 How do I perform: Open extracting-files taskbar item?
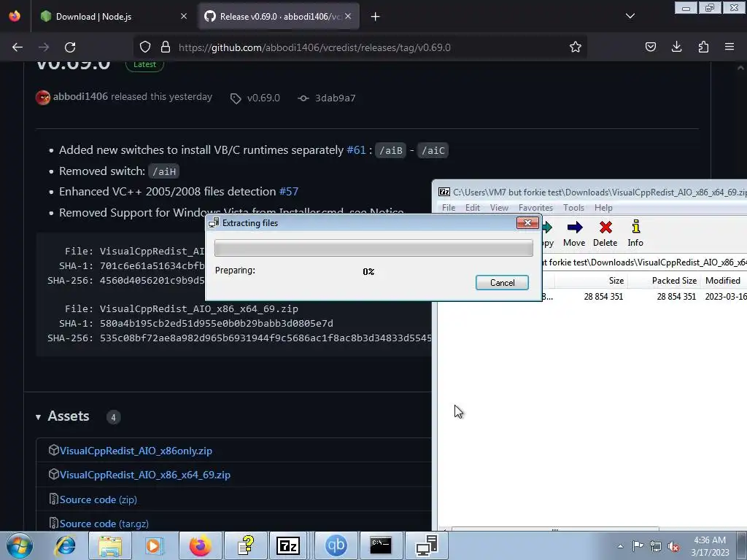tap(426, 545)
